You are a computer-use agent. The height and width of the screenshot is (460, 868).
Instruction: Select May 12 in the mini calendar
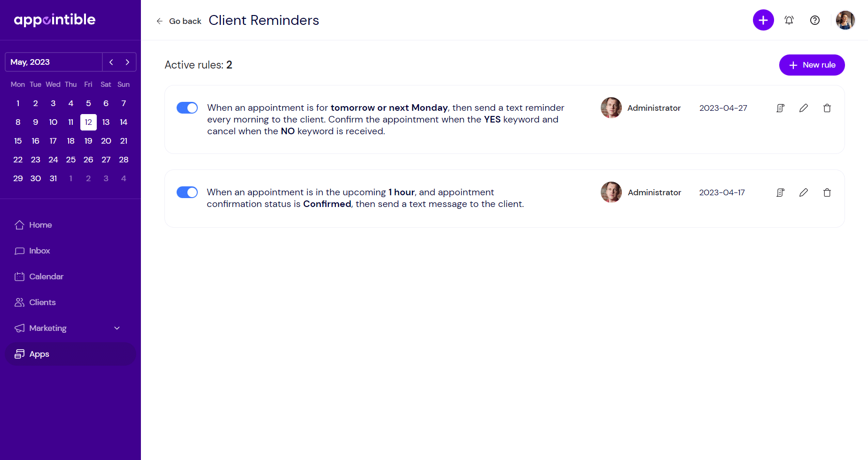point(88,122)
